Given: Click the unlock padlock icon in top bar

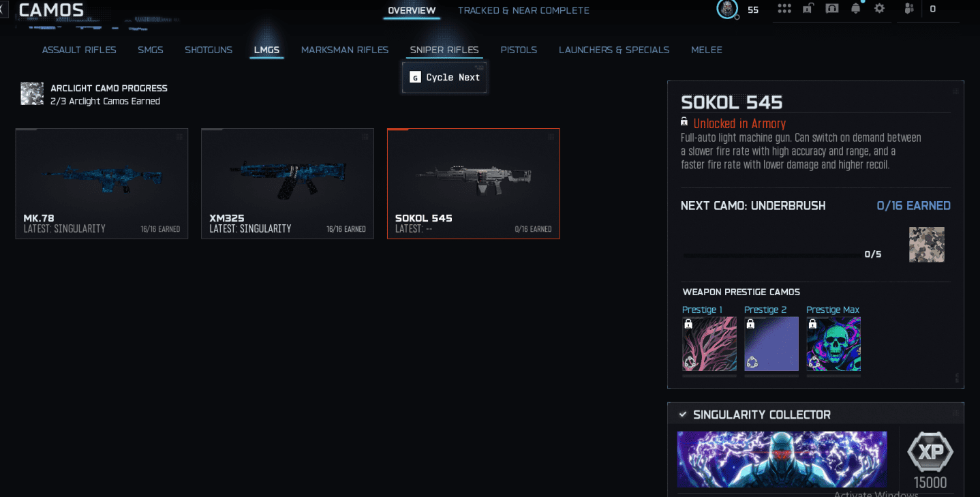Looking at the screenshot, I should point(808,9).
